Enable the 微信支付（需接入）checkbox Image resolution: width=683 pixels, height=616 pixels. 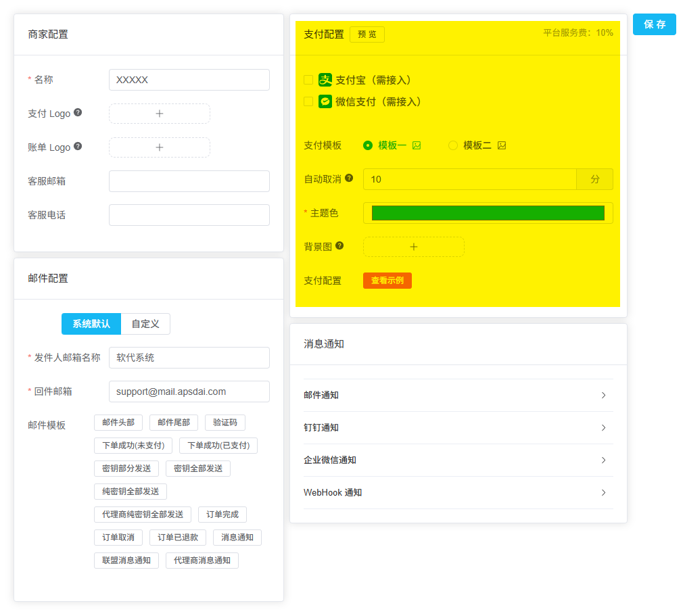(308, 102)
